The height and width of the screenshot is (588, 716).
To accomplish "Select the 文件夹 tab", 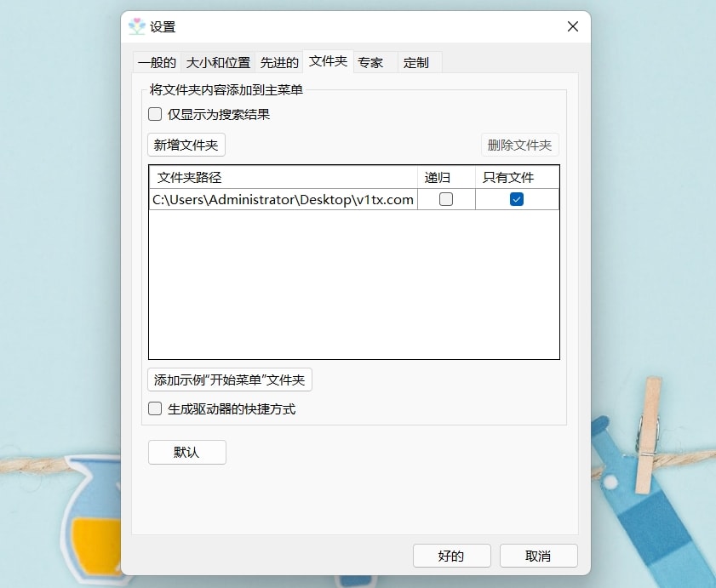I will tap(328, 61).
